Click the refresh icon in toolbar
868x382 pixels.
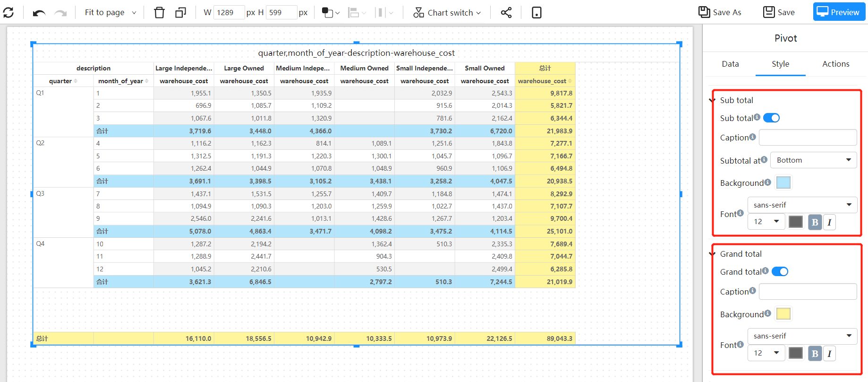9,12
